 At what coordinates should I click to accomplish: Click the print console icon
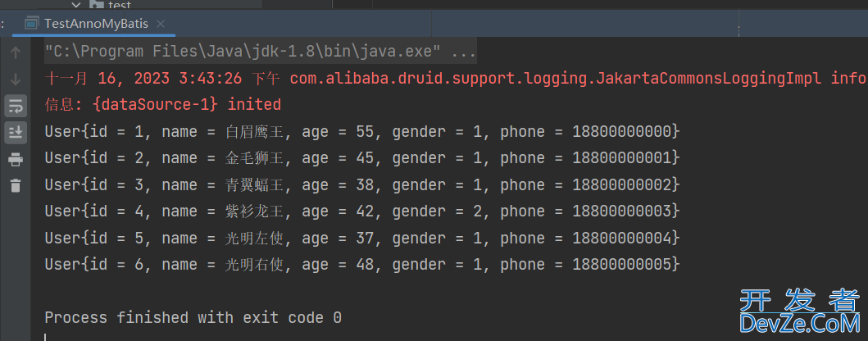tap(16, 159)
